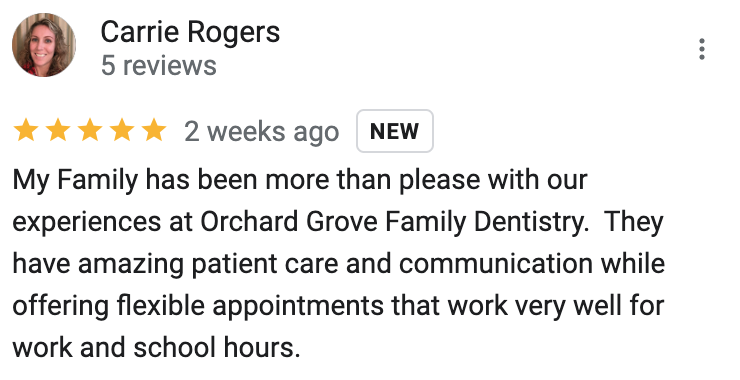
Task: Click the word "offering" in the review
Action: tap(60, 306)
